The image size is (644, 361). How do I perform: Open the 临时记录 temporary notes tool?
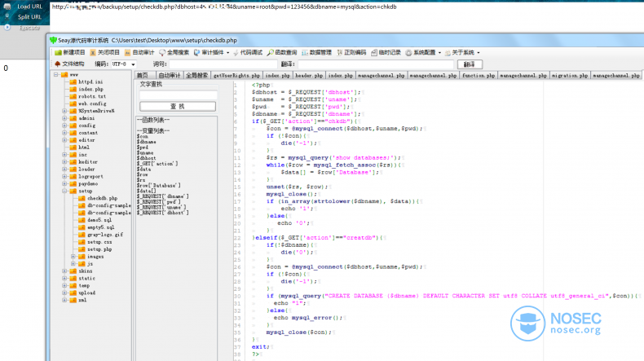pos(386,53)
